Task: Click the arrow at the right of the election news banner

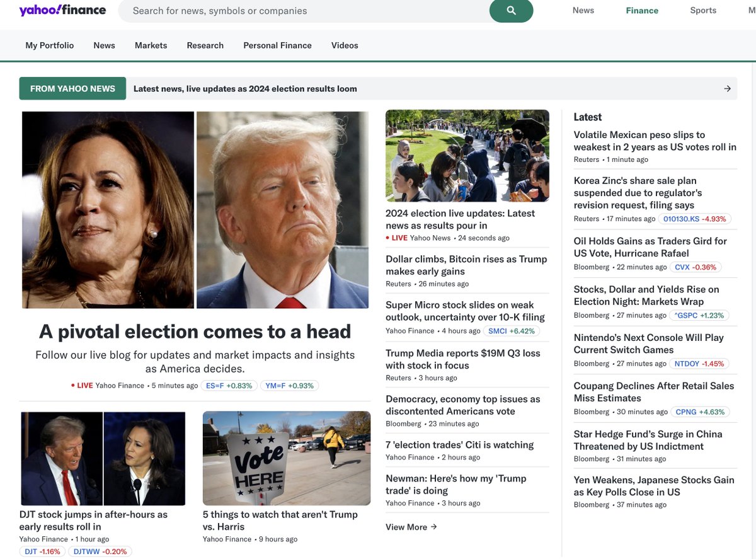Action: [x=727, y=89]
